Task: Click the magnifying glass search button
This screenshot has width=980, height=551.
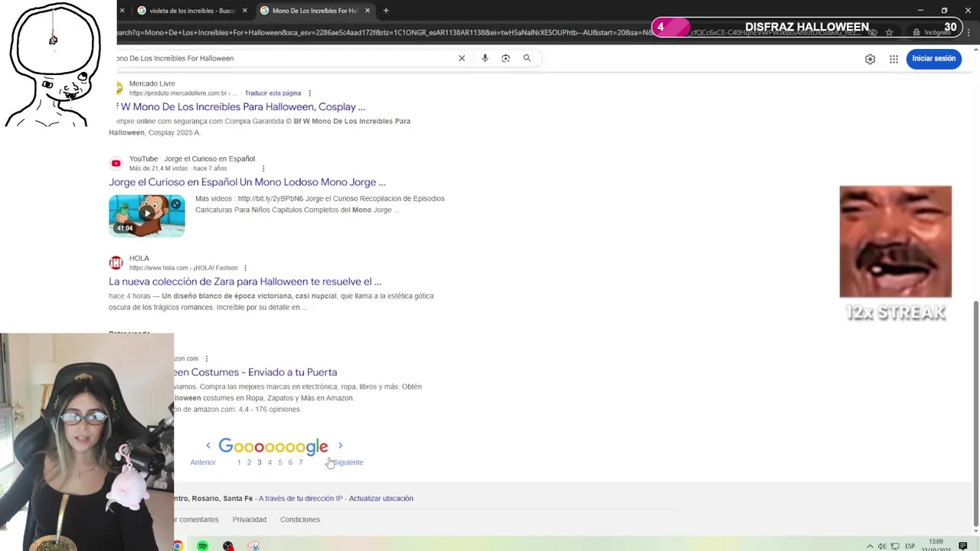Action: [527, 58]
